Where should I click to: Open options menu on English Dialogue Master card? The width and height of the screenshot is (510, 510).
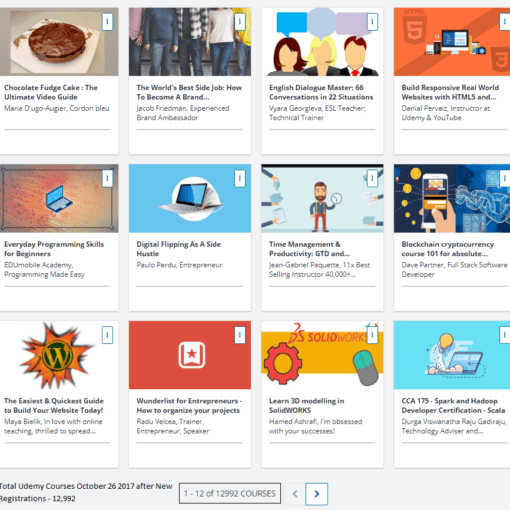pyautogui.click(x=372, y=22)
